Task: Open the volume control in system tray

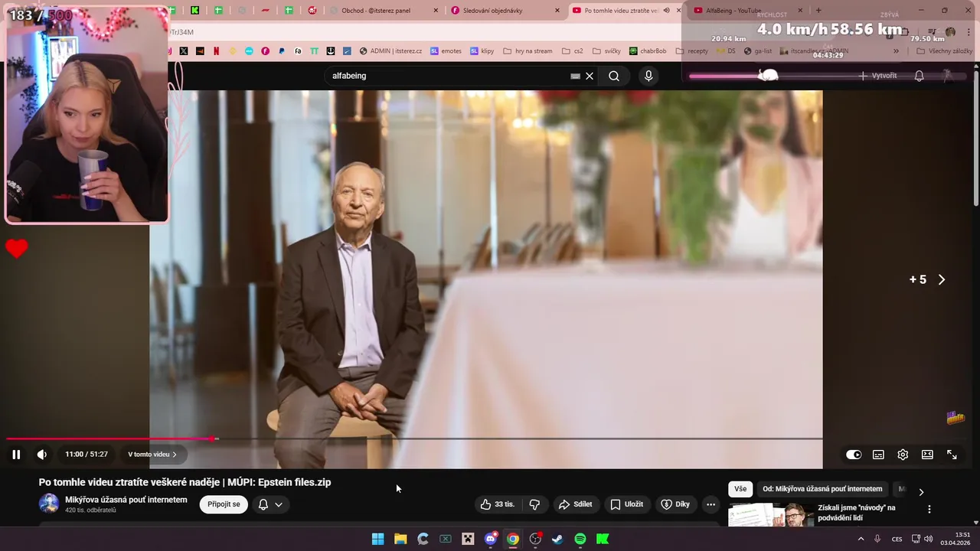Action: (929, 539)
